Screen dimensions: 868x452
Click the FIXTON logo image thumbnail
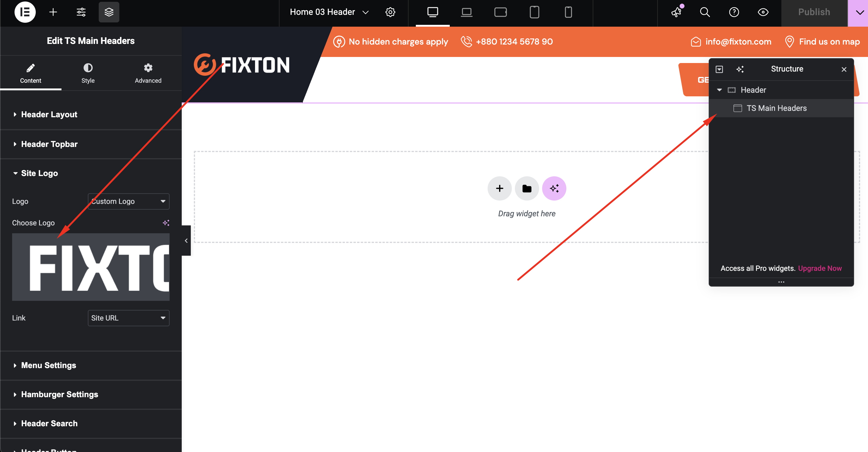(91, 267)
